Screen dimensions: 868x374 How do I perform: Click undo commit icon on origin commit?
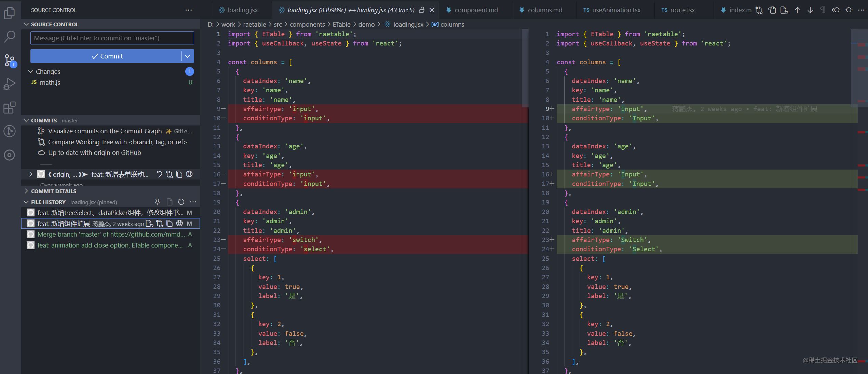tap(159, 174)
